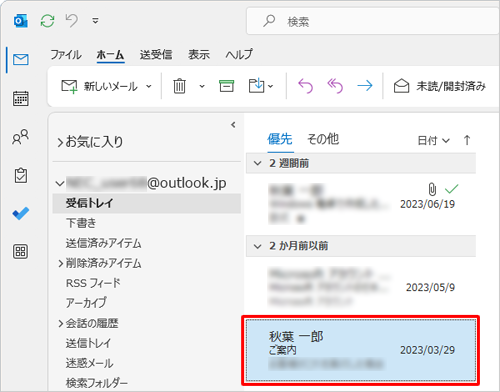Select the RSS フィード folder
Viewport: 500px width, 392px height.
pos(93,283)
